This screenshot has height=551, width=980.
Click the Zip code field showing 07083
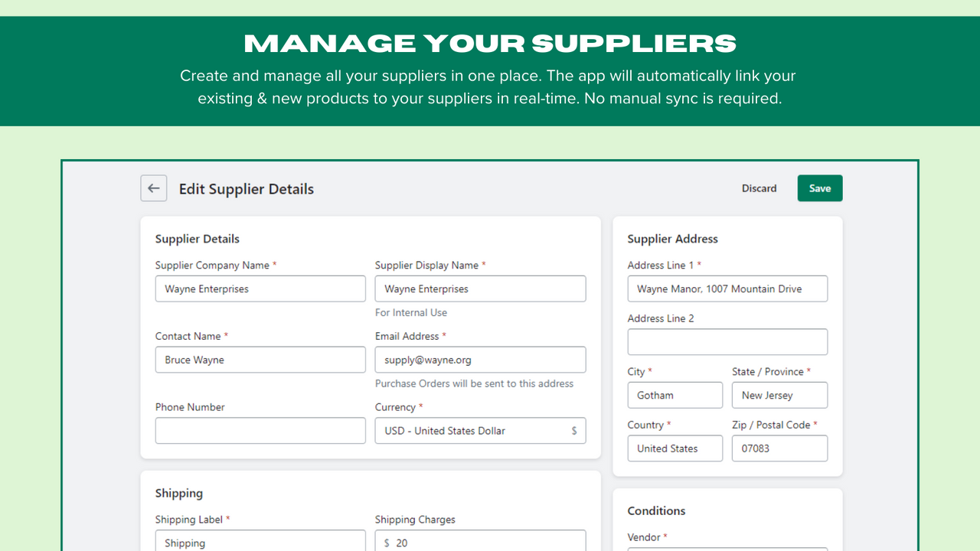[x=779, y=448]
